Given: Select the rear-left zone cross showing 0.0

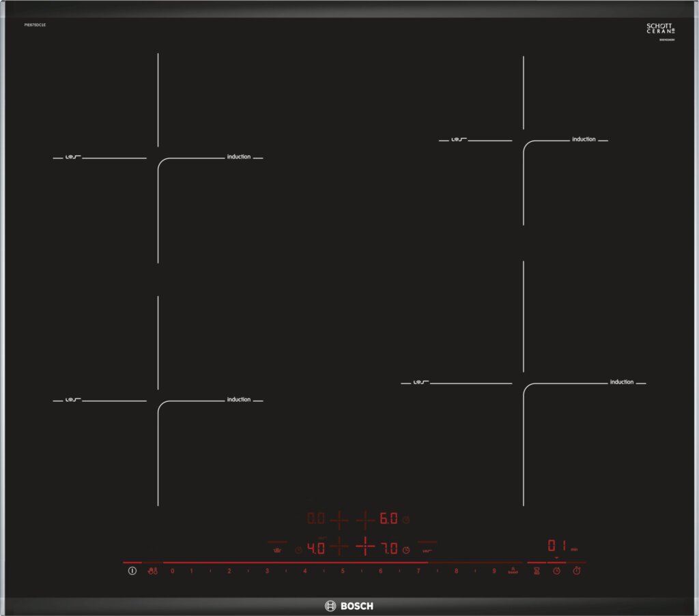Looking at the screenshot, I should point(339,520).
